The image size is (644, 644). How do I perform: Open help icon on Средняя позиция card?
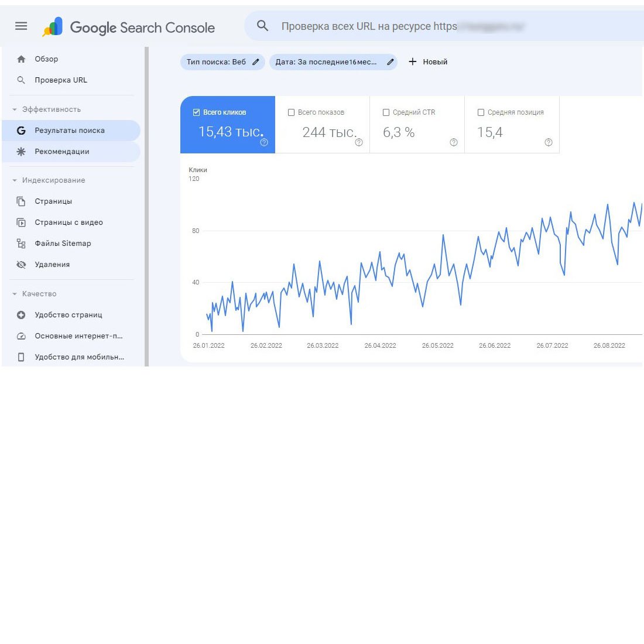(x=549, y=142)
